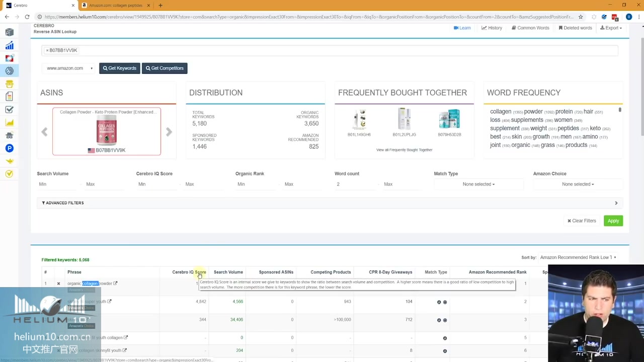Viewport: 644px width, 362px height.
Task: Open frequently bought product B079H53D2B
Action: point(449,123)
